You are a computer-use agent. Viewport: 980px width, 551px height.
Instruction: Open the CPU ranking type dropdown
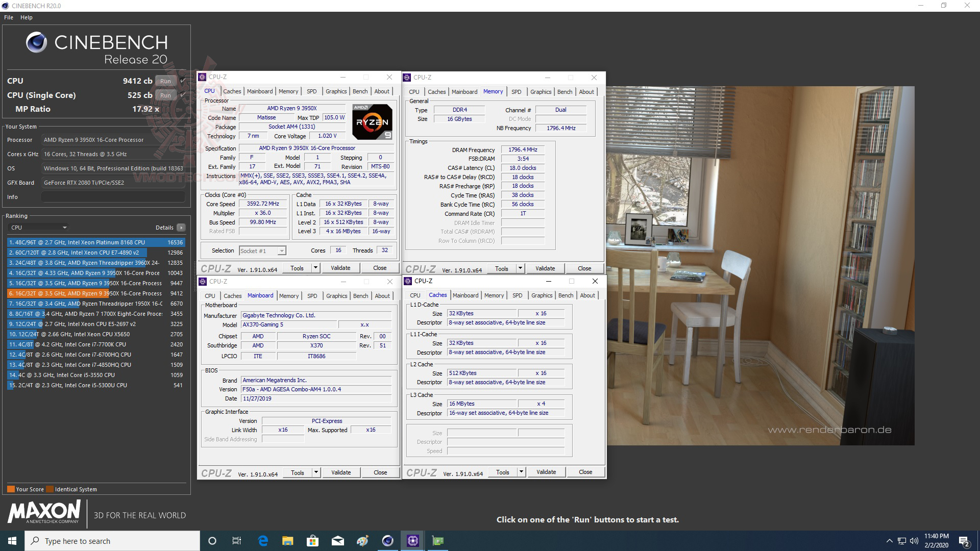point(39,228)
